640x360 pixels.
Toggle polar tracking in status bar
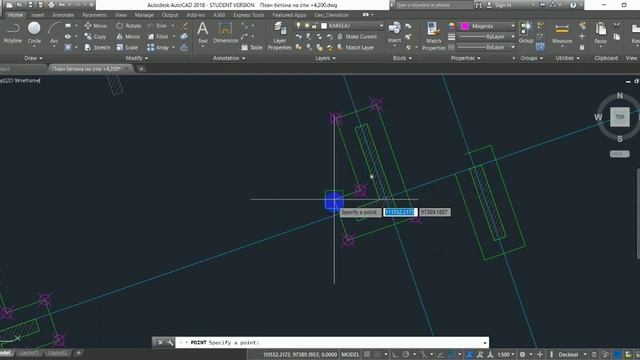pos(406,354)
